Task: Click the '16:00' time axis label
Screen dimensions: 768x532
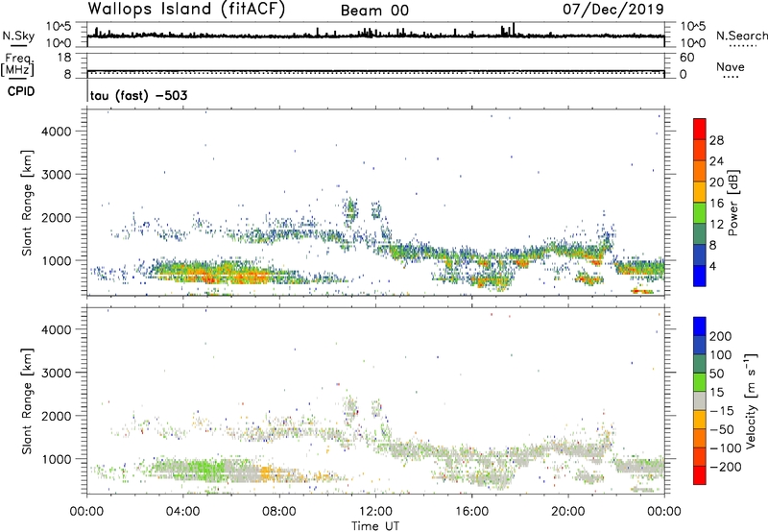Action: point(471,512)
